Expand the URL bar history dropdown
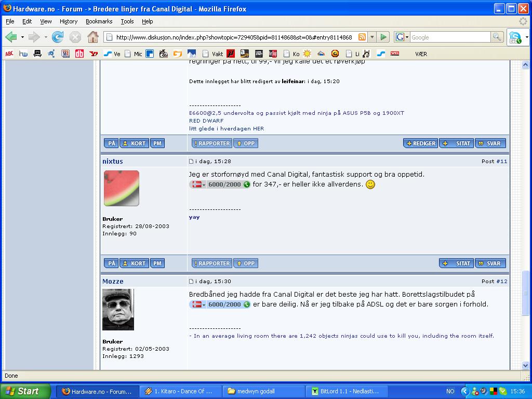 372,37
